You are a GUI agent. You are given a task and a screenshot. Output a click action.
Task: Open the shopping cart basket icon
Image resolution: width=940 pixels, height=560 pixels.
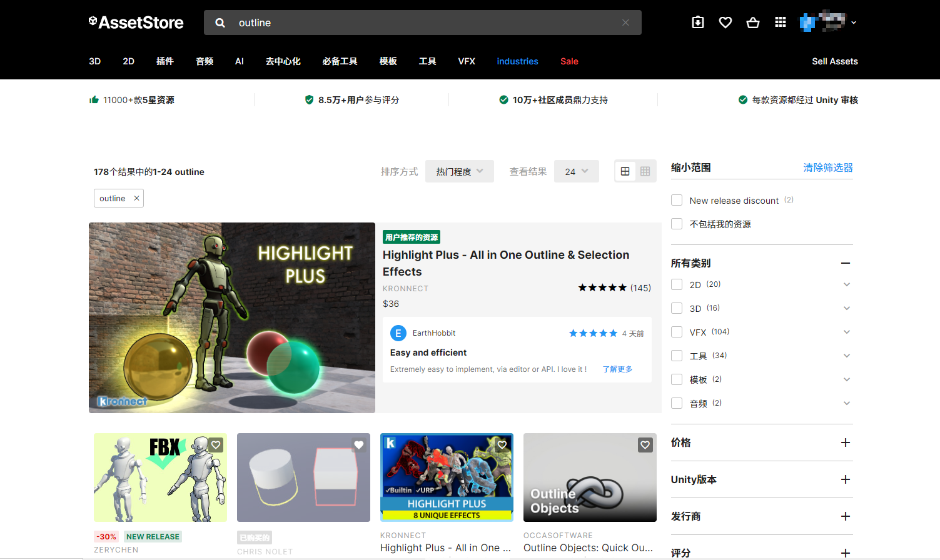point(753,22)
